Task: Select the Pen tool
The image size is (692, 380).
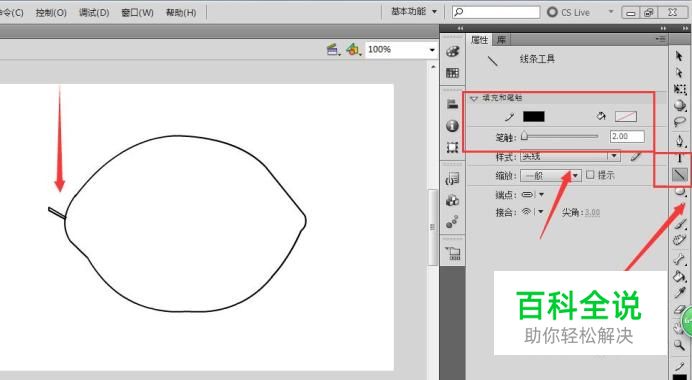Action: 680,141
